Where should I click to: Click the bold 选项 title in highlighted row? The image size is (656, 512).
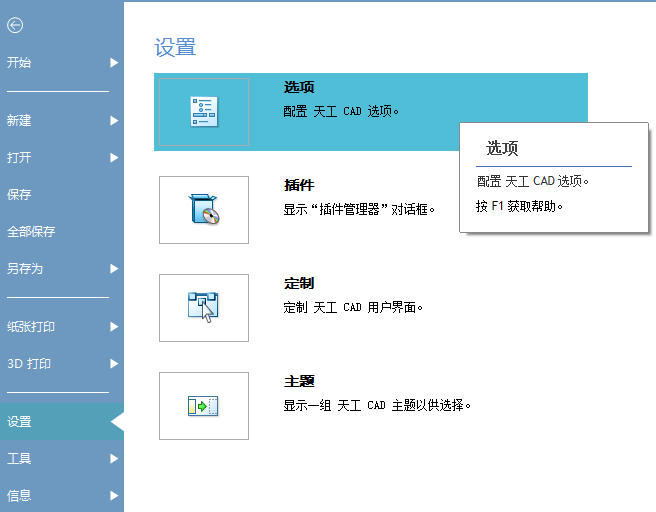(x=299, y=87)
